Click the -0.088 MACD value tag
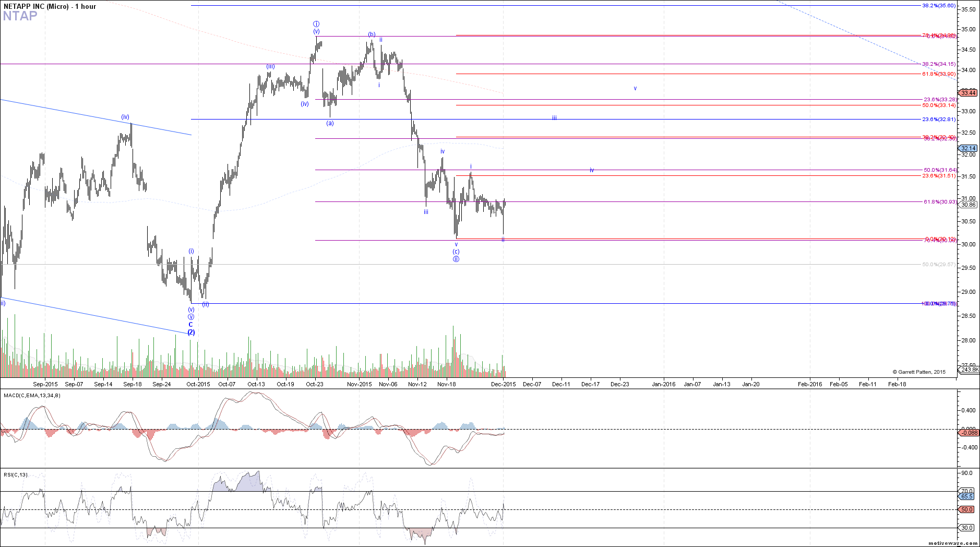Screen dimensions: 980x547 coord(970,433)
